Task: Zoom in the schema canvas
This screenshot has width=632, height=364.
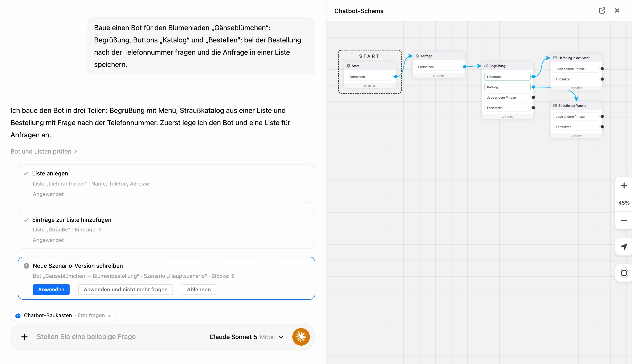Action: point(624,185)
